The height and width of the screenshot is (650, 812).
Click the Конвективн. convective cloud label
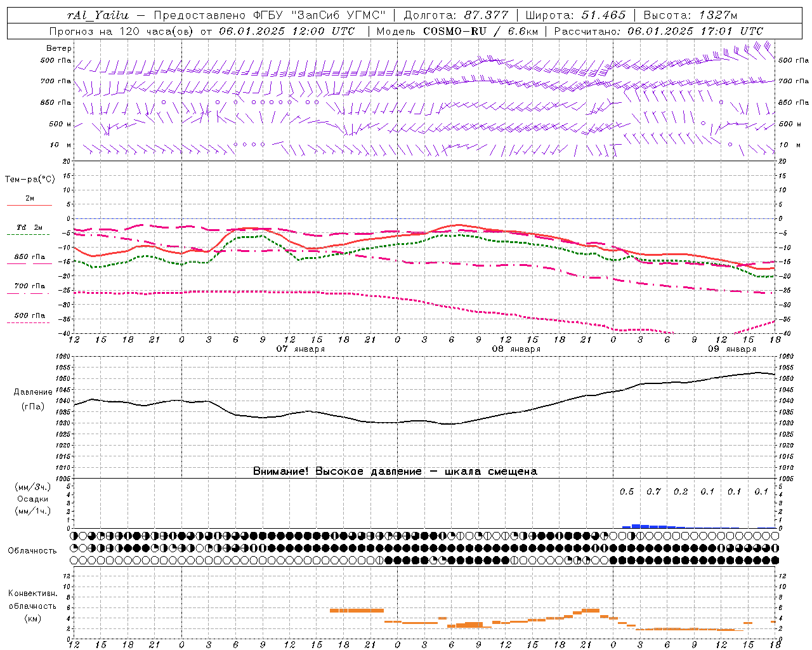click(x=32, y=594)
